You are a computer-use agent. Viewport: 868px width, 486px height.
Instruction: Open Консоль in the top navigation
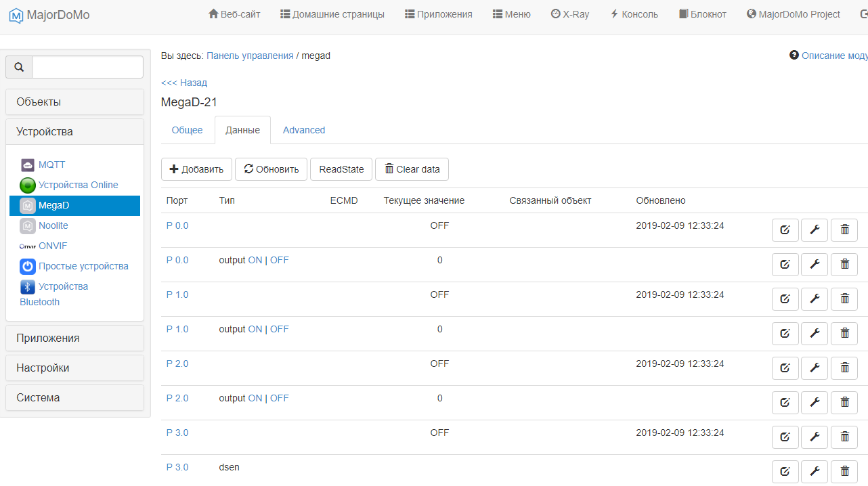point(634,14)
